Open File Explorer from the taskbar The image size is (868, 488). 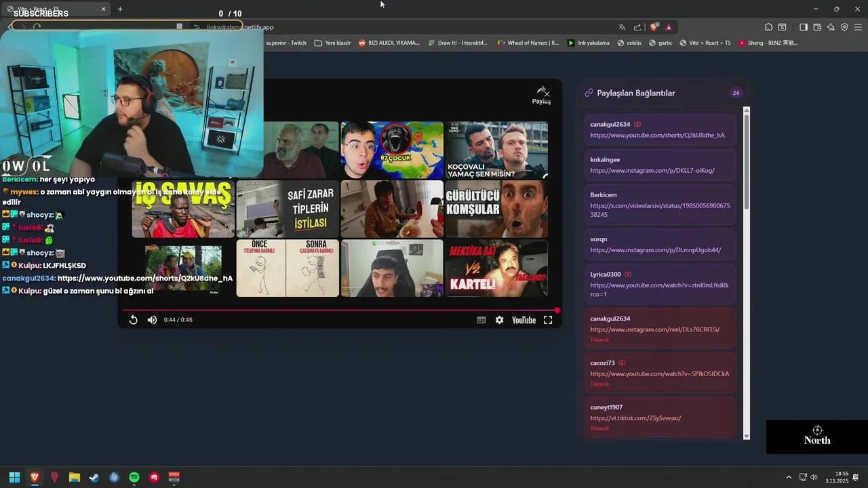coord(75,477)
